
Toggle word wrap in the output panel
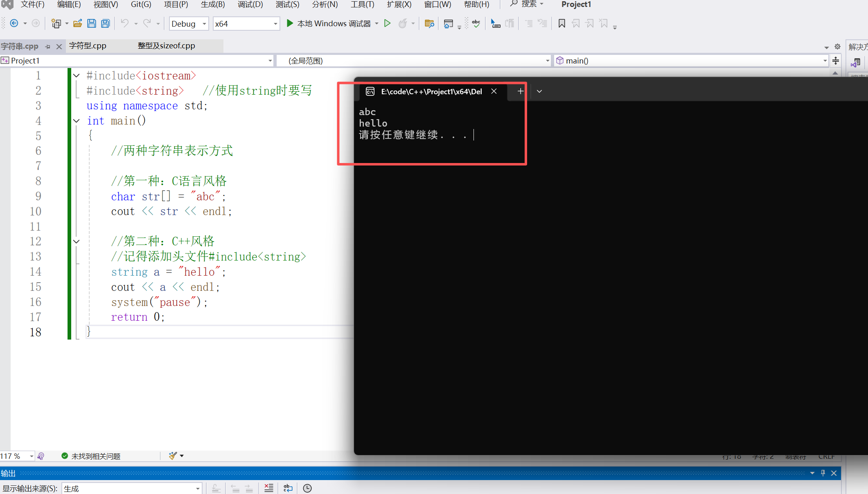coord(288,488)
